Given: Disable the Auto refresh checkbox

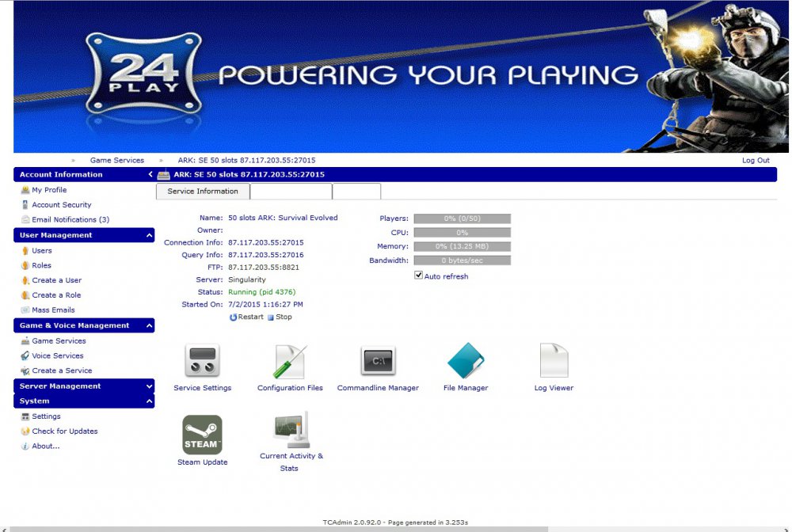Looking at the screenshot, I should [x=417, y=275].
